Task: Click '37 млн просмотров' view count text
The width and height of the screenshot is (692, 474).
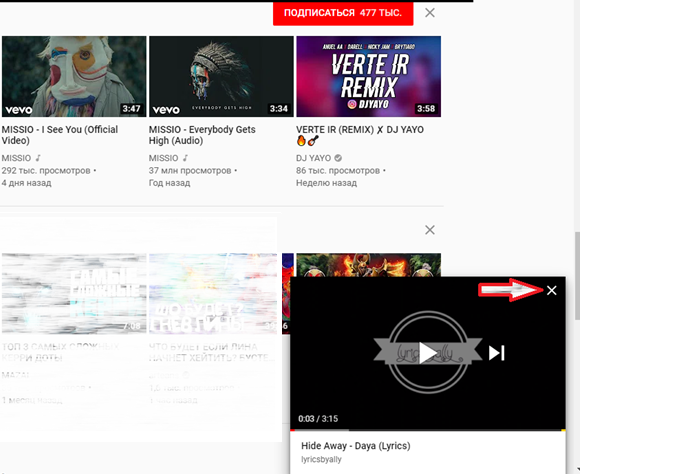Action: pyautogui.click(x=190, y=170)
